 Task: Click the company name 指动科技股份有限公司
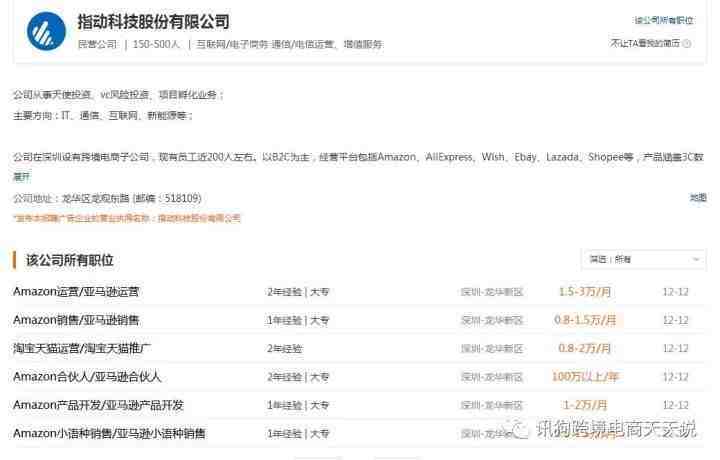coord(153,21)
